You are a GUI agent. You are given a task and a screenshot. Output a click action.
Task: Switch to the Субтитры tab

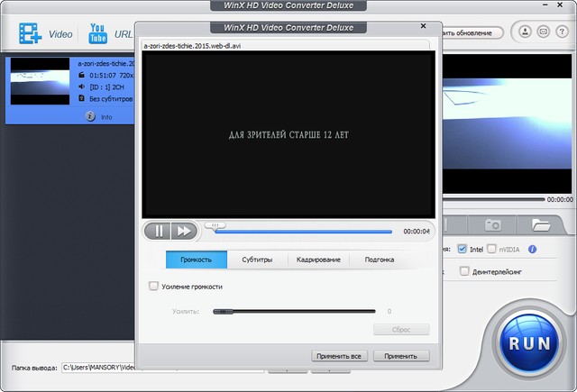pyautogui.click(x=257, y=260)
